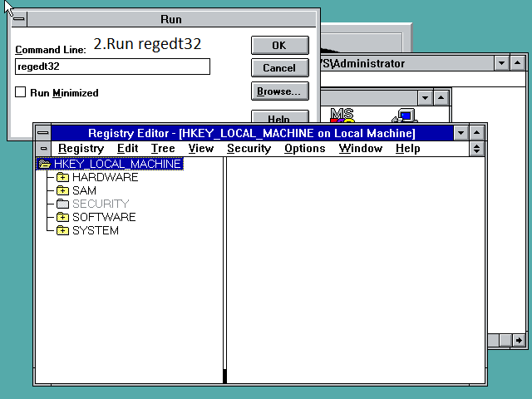Click Cancel in the Run dialog
Image resolution: width=532 pixels, height=399 pixels.
click(280, 68)
